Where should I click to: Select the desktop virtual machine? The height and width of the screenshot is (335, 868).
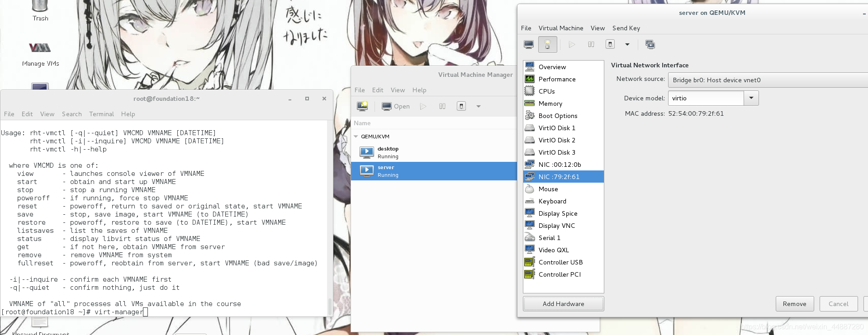(x=434, y=152)
